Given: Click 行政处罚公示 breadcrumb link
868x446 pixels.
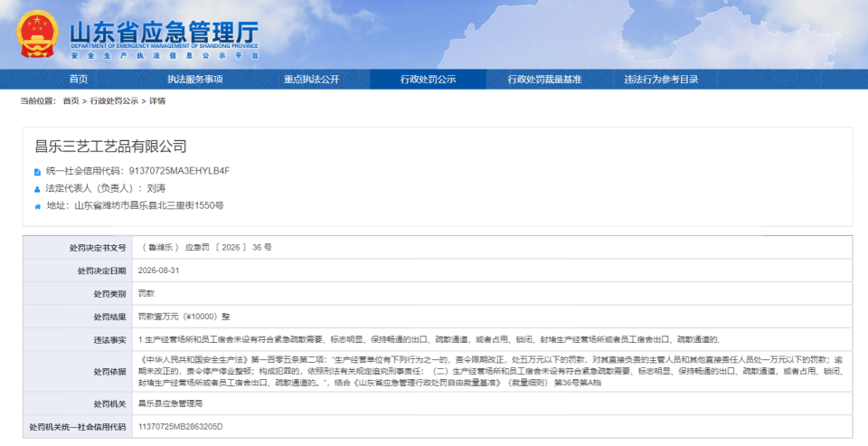Looking at the screenshot, I should pos(114,100).
